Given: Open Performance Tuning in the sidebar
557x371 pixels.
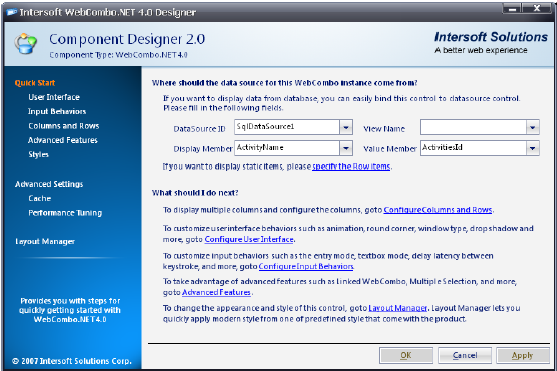Looking at the screenshot, I should coord(65,213).
